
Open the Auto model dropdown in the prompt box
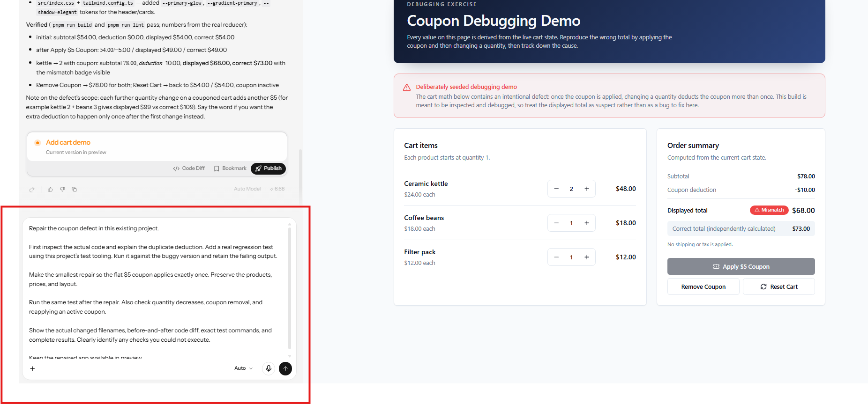tap(243, 368)
